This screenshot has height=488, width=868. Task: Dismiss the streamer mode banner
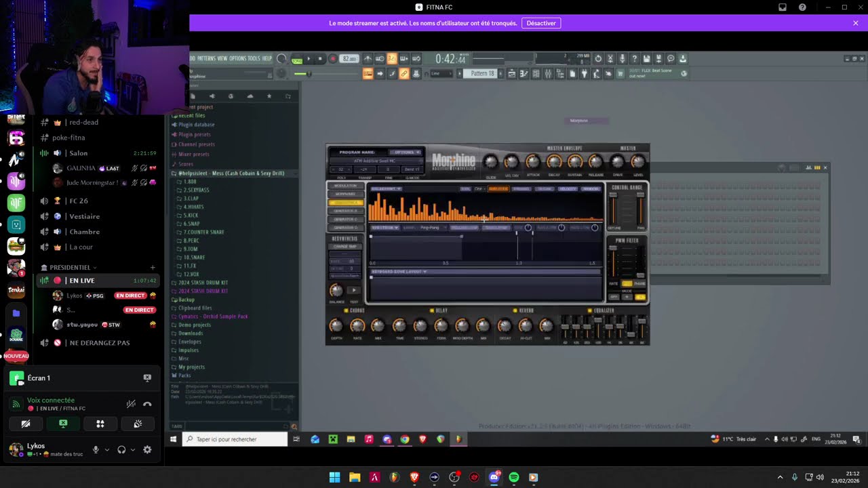click(x=856, y=23)
